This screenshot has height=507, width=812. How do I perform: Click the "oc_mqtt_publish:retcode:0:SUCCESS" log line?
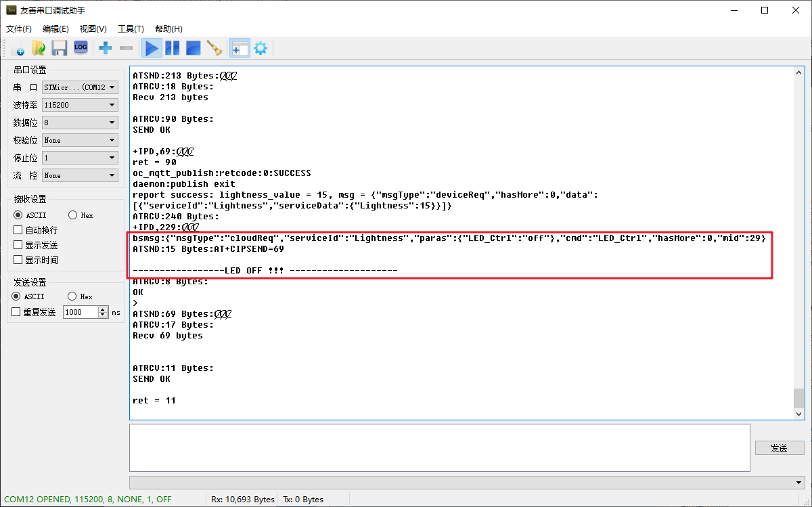(222, 173)
